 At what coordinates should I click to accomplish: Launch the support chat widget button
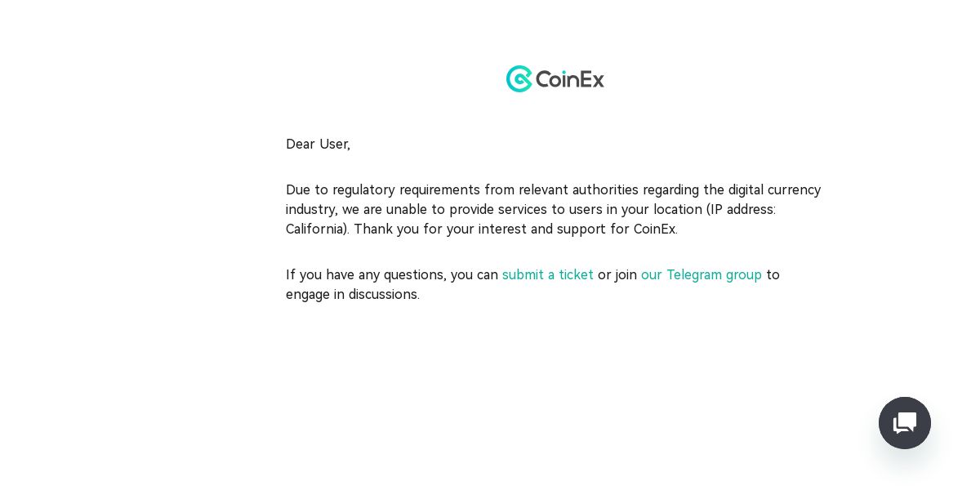coord(905,423)
